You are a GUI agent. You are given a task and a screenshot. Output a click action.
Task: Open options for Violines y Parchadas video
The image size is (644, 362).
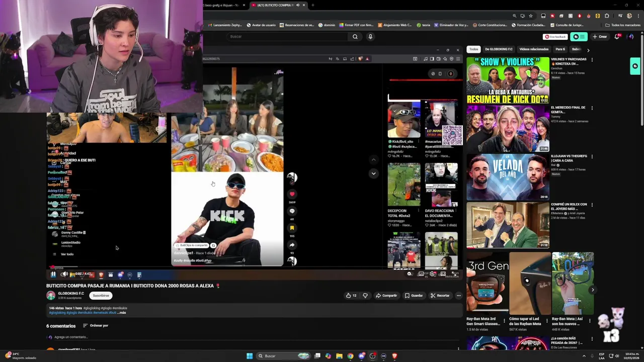click(592, 60)
